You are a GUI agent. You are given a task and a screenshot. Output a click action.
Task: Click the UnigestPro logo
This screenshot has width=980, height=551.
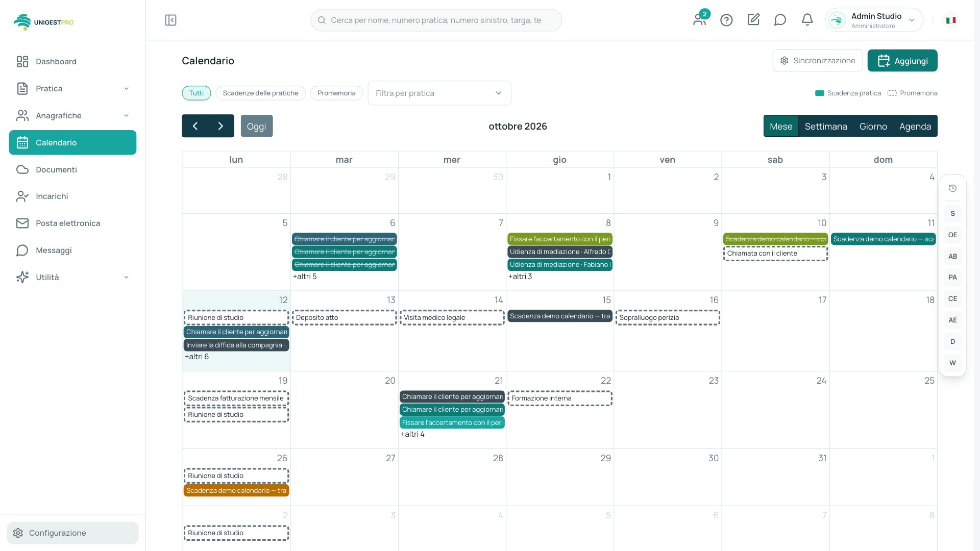[43, 22]
